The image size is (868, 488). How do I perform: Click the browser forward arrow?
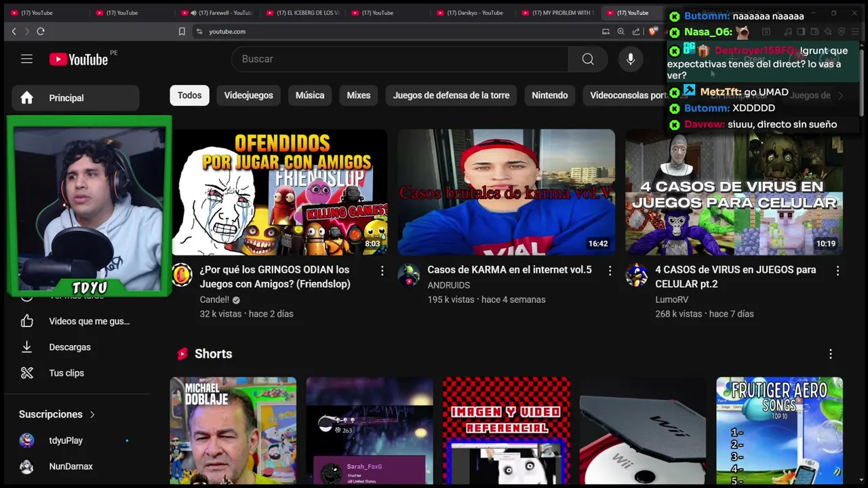[x=27, y=31]
